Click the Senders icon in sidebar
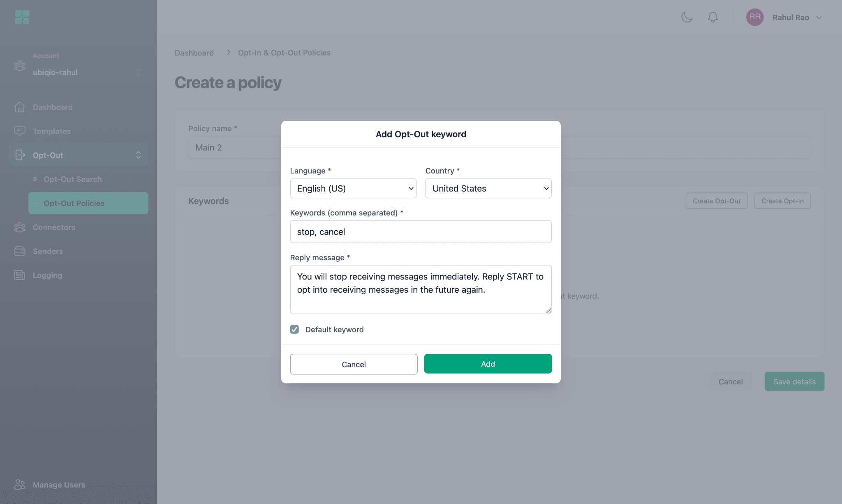Image resolution: width=842 pixels, height=504 pixels. pyautogui.click(x=19, y=251)
